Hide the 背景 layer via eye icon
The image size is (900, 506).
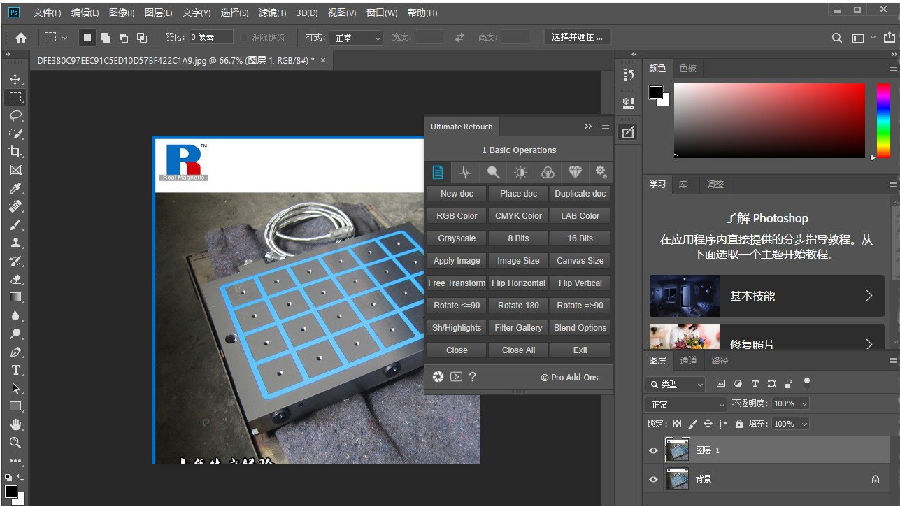coord(653,479)
